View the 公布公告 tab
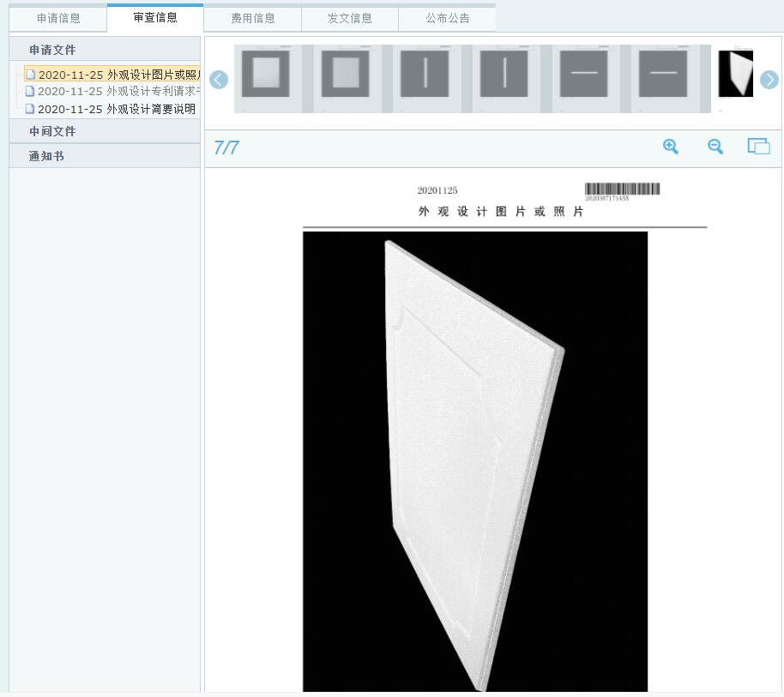 pyautogui.click(x=447, y=18)
